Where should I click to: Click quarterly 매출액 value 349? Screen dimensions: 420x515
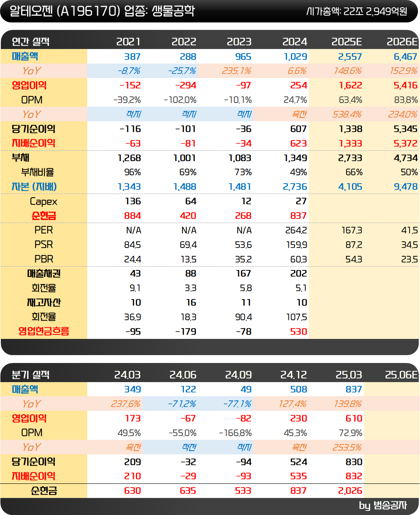coord(133,390)
